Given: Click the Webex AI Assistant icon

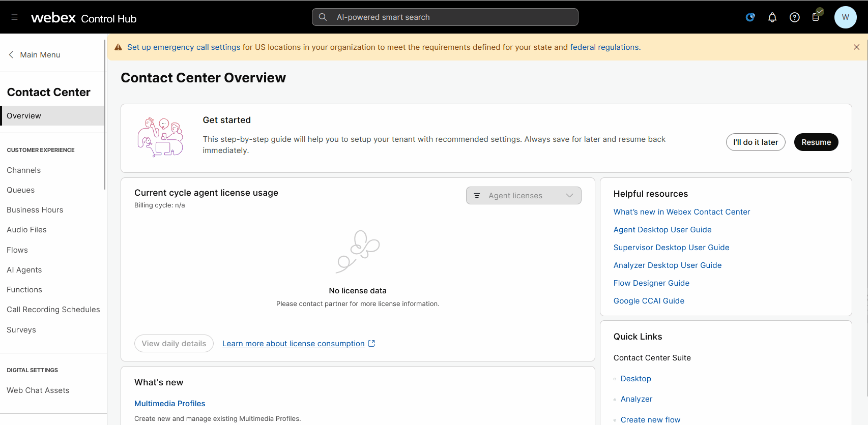Looking at the screenshot, I should coord(750,17).
